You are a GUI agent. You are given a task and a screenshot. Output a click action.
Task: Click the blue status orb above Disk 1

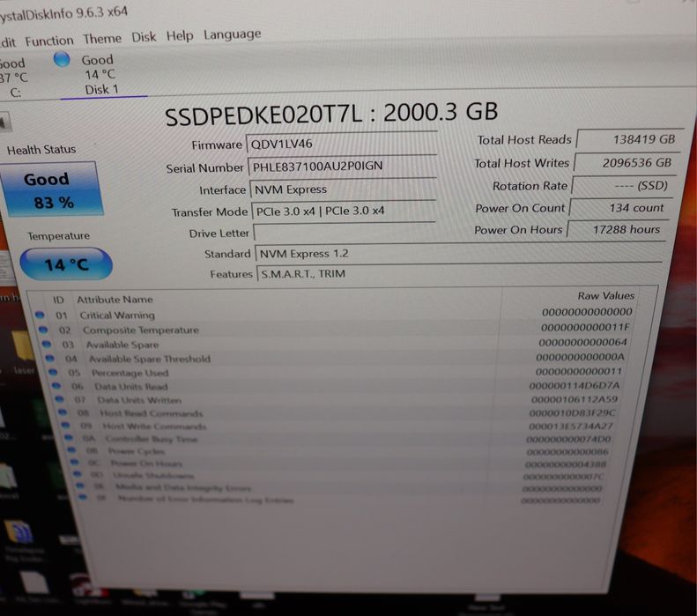click(x=62, y=59)
